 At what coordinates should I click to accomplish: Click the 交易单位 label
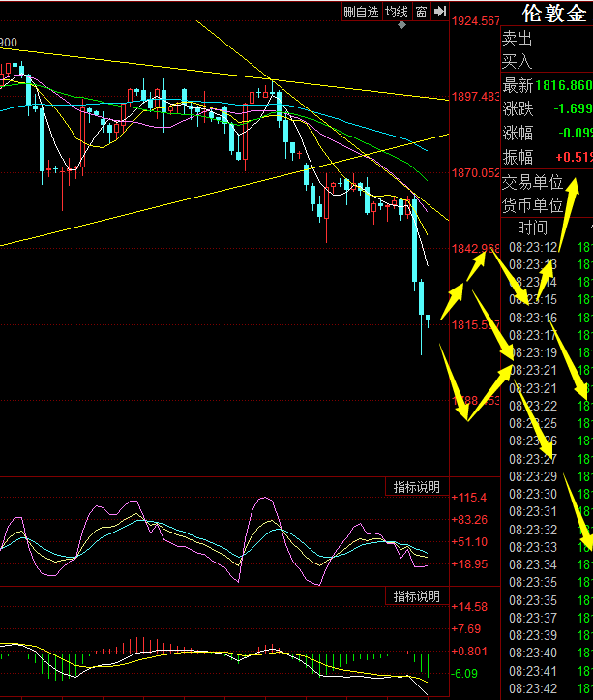532,182
